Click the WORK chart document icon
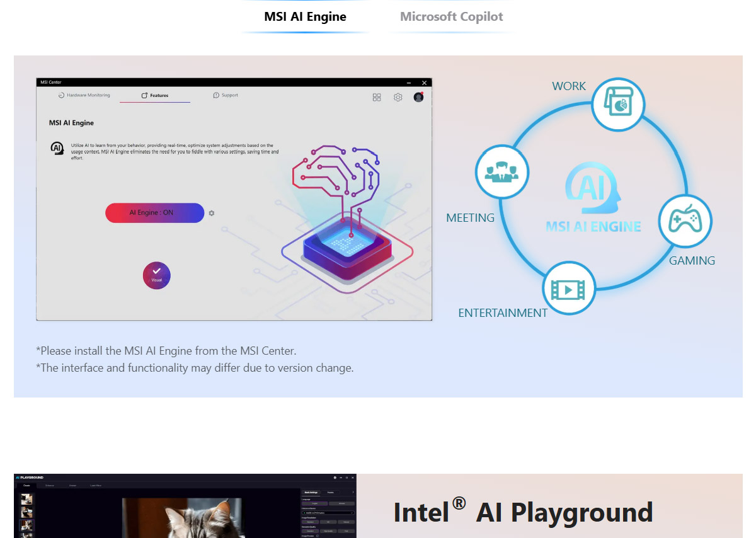 click(618, 105)
